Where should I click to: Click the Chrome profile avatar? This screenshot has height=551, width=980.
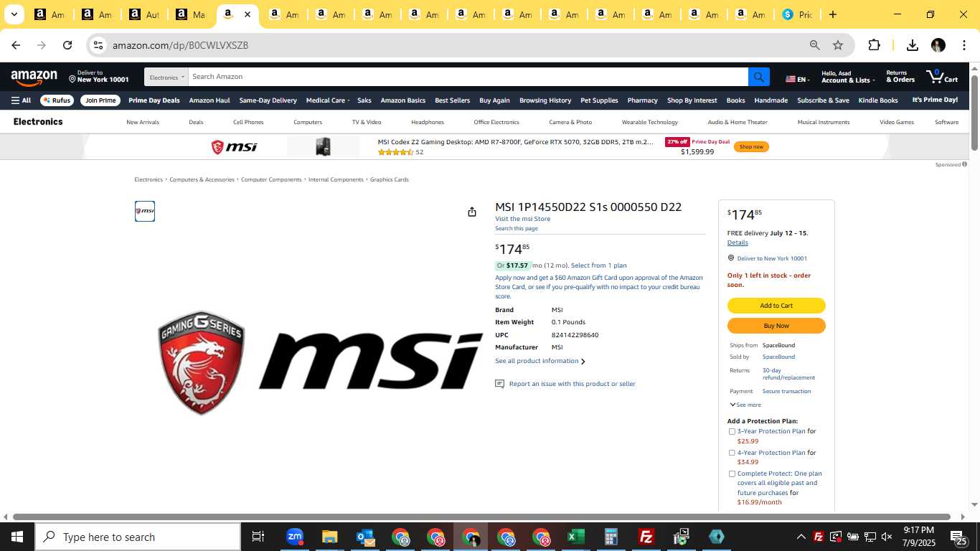938,45
